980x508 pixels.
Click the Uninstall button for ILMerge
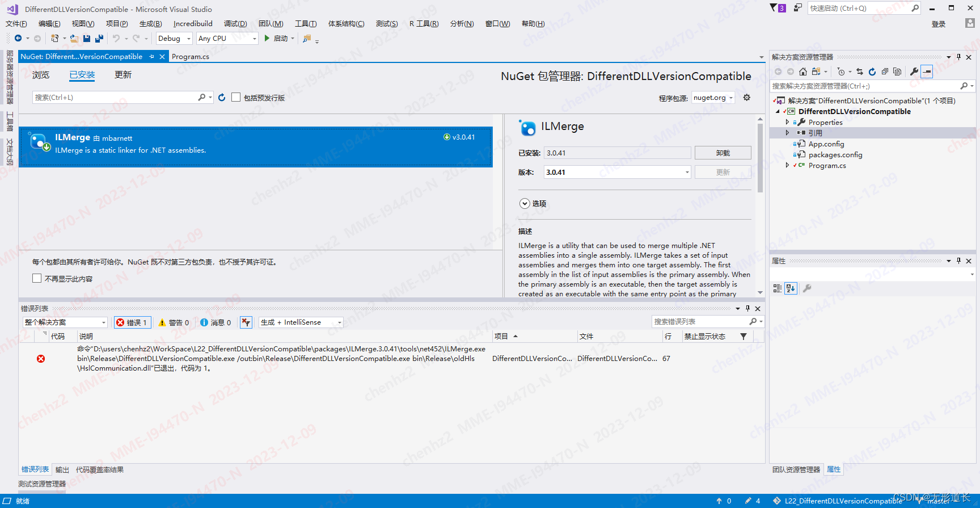[x=723, y=153]
